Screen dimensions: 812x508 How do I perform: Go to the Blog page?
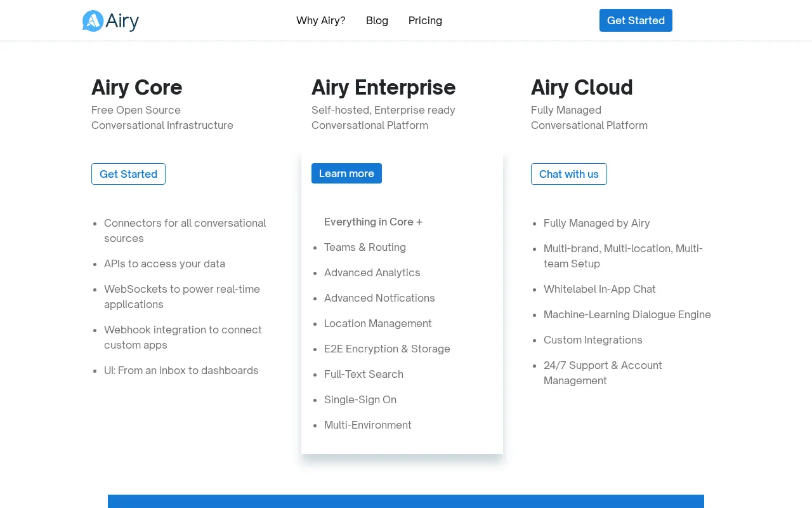[x=377, y=20]
